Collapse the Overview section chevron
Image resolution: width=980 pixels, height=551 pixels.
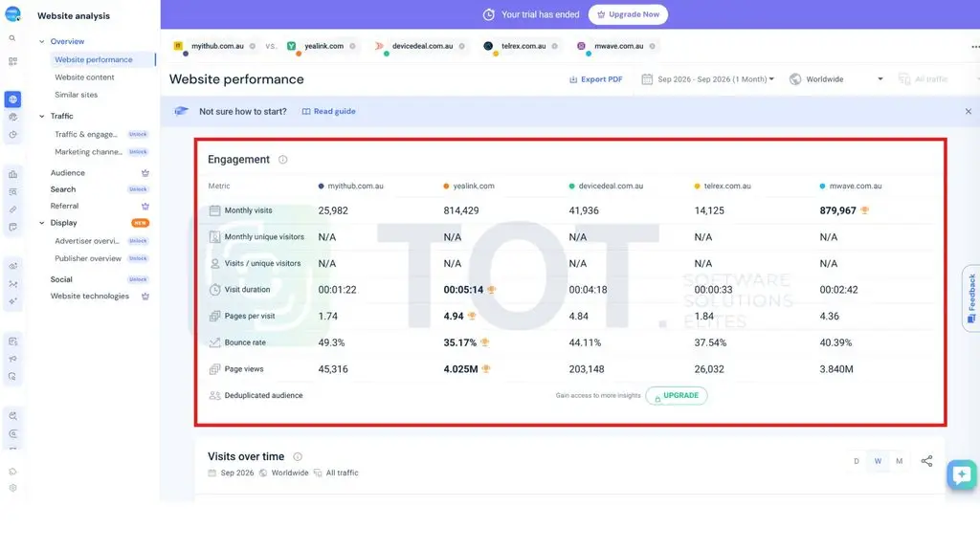pos(42,42)
